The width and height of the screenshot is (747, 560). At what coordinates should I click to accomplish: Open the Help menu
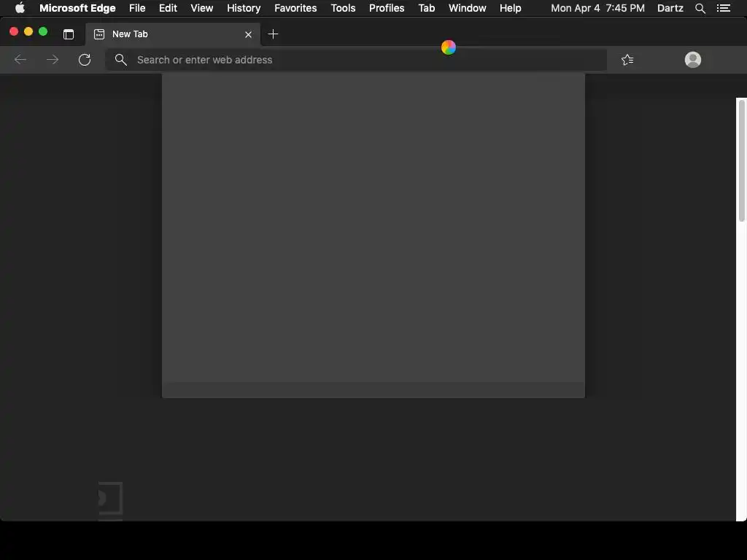(x=510, y=8)
